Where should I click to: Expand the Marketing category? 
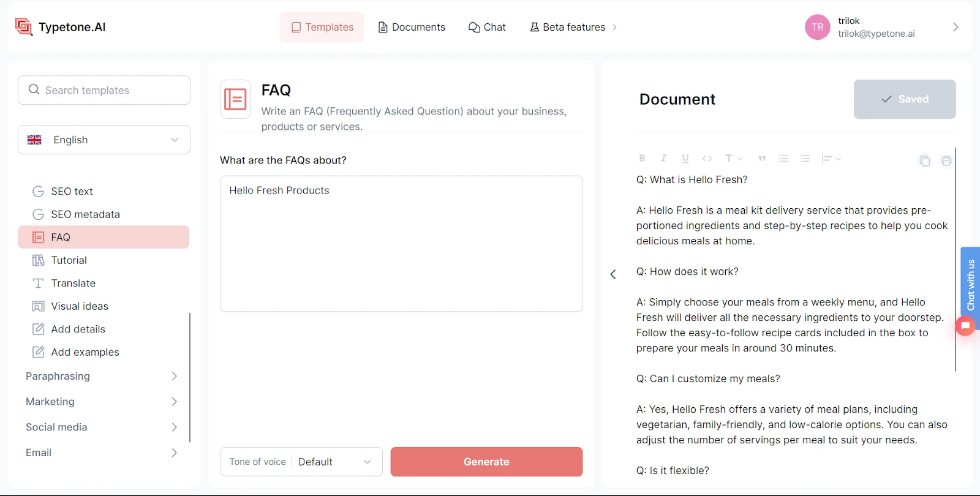point(102,402)
